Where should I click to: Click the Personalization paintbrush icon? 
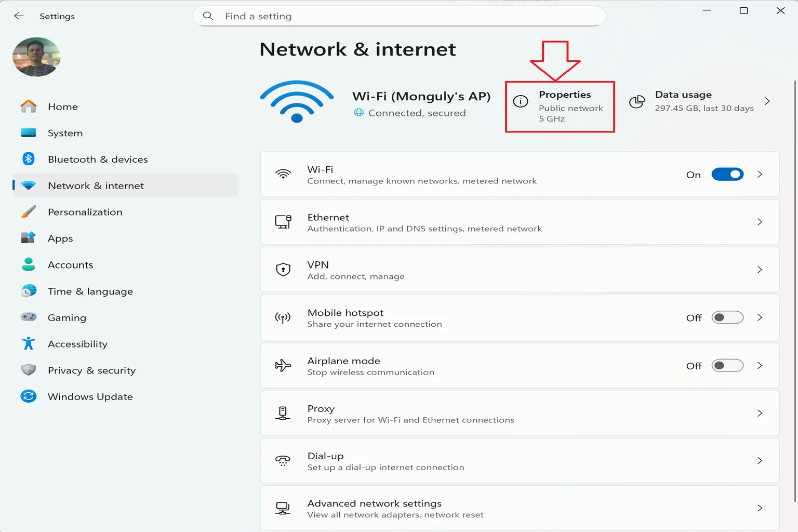click(29, 212)
